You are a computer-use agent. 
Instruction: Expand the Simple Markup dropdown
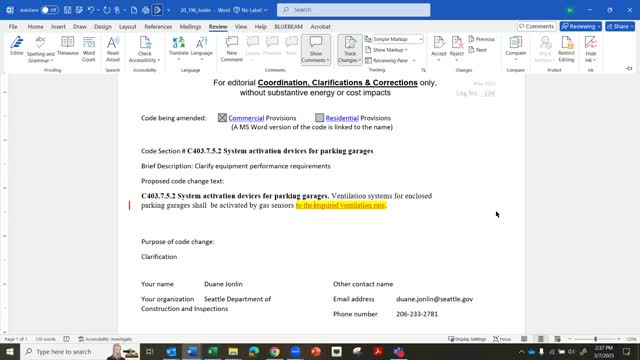tap(398, 39)
